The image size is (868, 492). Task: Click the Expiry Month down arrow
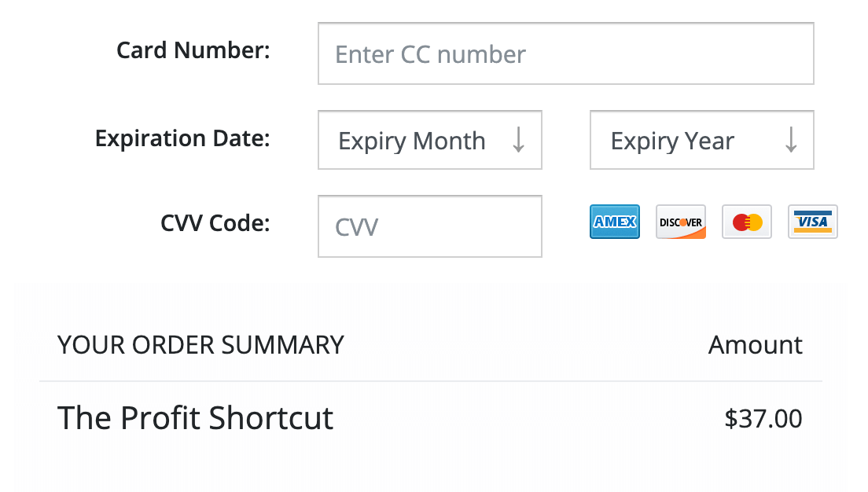pyautogui.click(x=518, y=140)
